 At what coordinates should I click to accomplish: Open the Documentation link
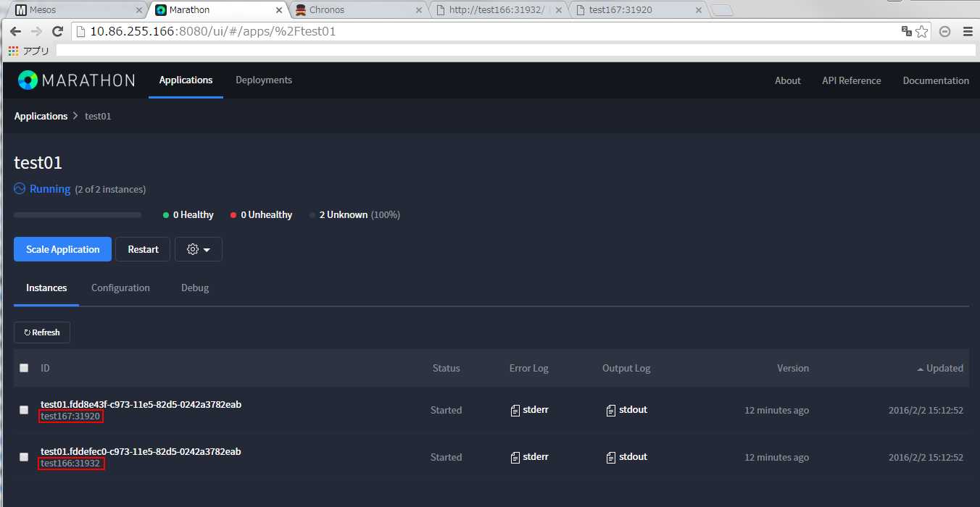(x=936, y=80)
